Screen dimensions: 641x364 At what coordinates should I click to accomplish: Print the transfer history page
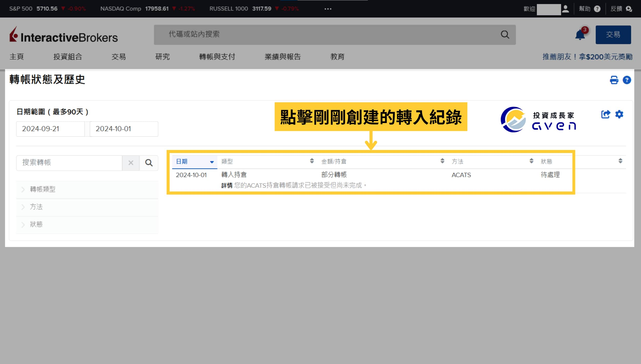point(614,80)
